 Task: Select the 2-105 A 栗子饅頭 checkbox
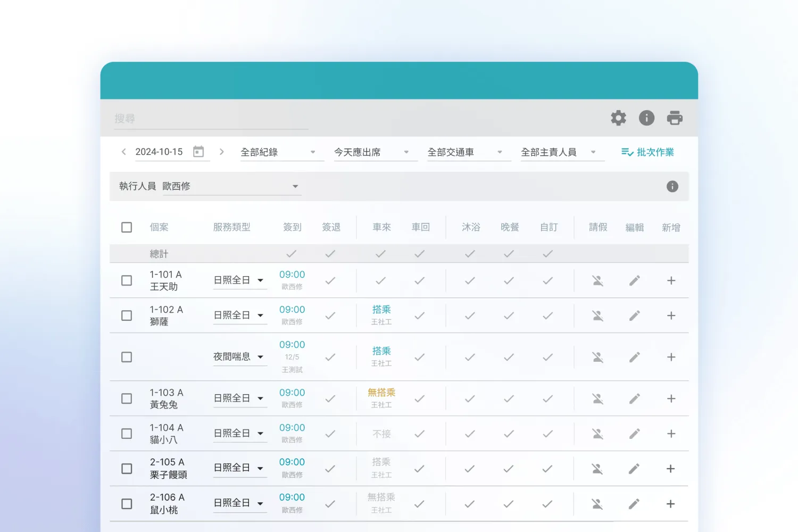pos(127,469)
